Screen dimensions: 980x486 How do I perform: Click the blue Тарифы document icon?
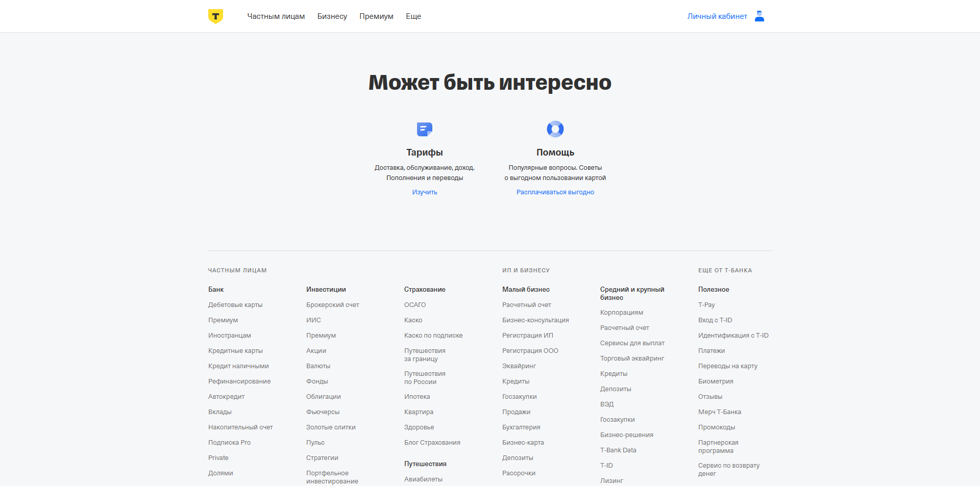click(424, 129)
